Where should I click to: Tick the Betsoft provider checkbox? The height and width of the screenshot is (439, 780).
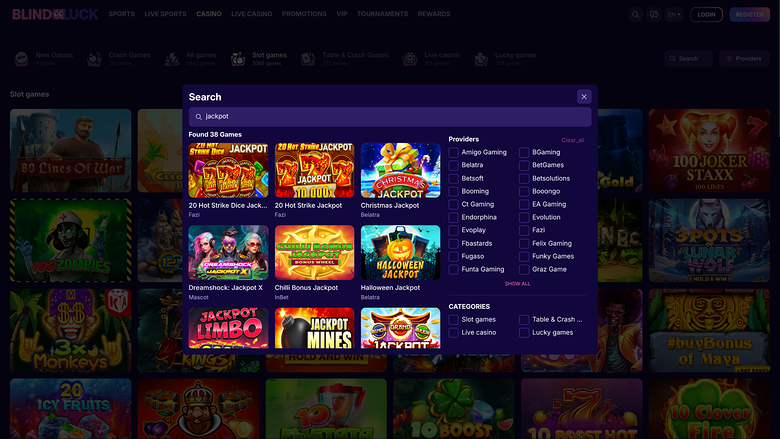click(453, 178)
